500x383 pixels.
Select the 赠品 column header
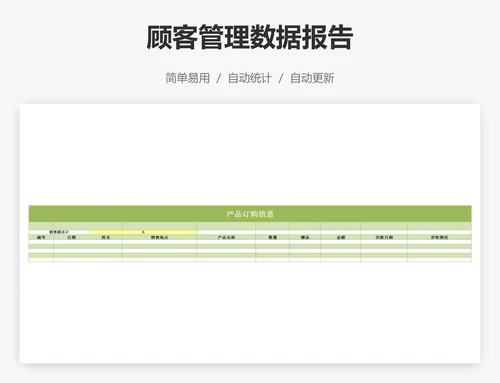pos(305,237)
